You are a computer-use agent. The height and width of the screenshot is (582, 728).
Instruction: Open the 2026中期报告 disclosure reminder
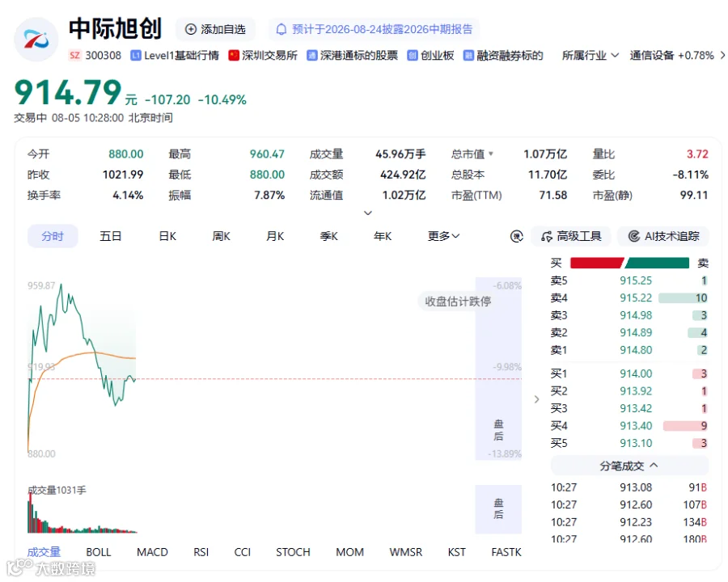pos(375,29)
